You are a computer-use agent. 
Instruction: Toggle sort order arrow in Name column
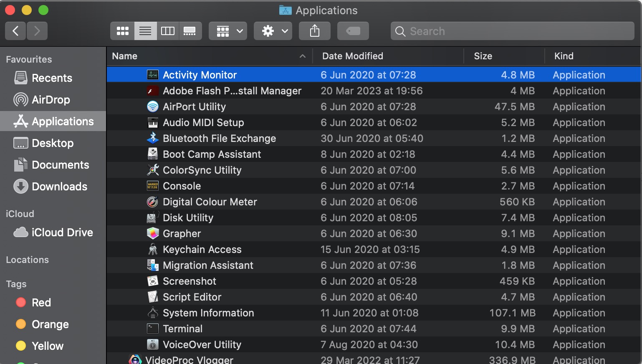(x=303, y=56)
